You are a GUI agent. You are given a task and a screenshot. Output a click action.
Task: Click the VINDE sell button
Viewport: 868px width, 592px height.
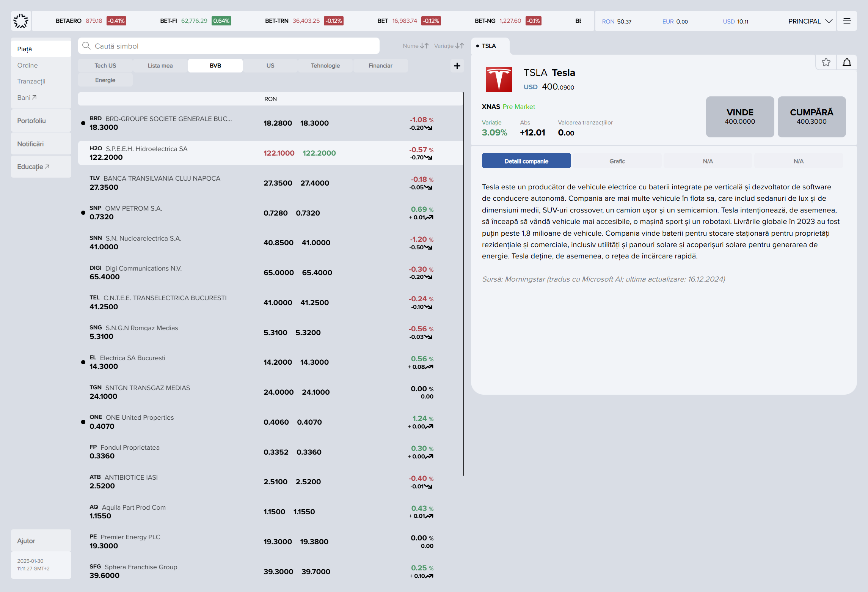point(740,117)
